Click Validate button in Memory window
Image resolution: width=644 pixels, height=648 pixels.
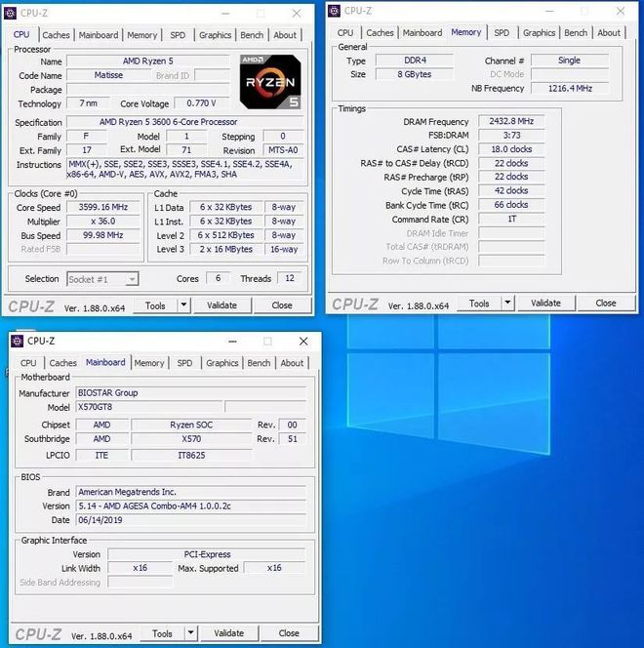tap(545, 303)
